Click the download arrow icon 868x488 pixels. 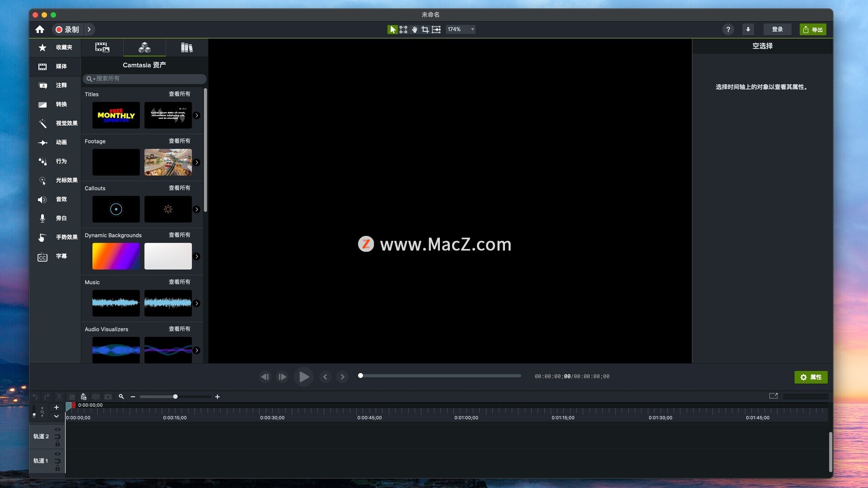[748, 29]
